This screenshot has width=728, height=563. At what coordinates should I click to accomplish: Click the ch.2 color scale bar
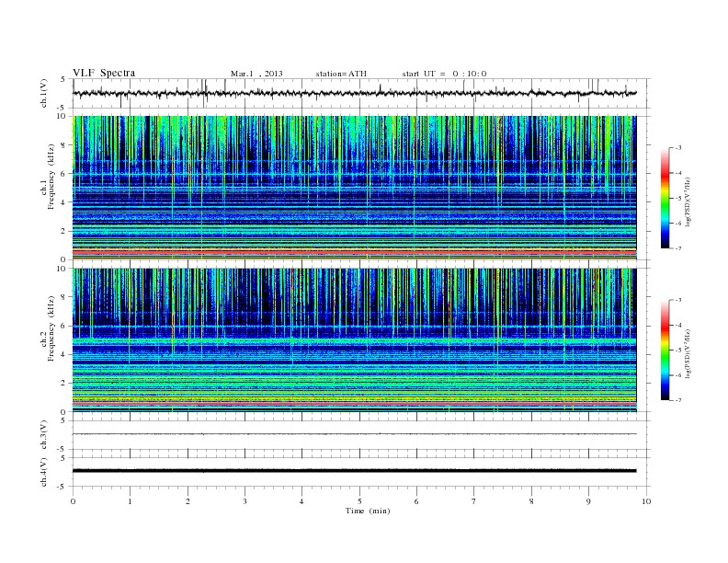(665, 350)
